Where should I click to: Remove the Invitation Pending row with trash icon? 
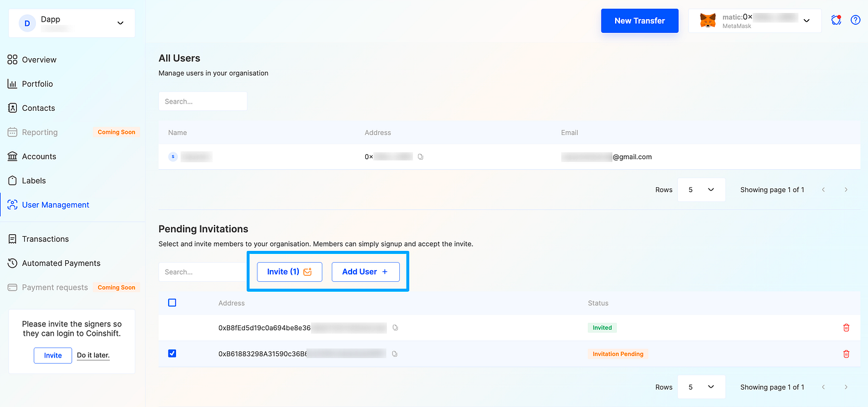(x=846, y=354)
